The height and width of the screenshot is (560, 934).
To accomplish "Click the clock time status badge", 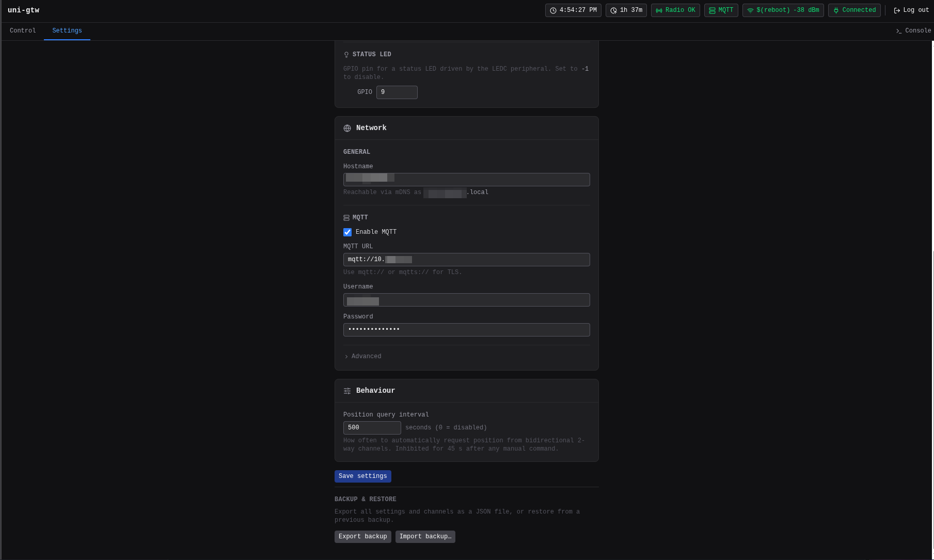I will pos(573,10).
